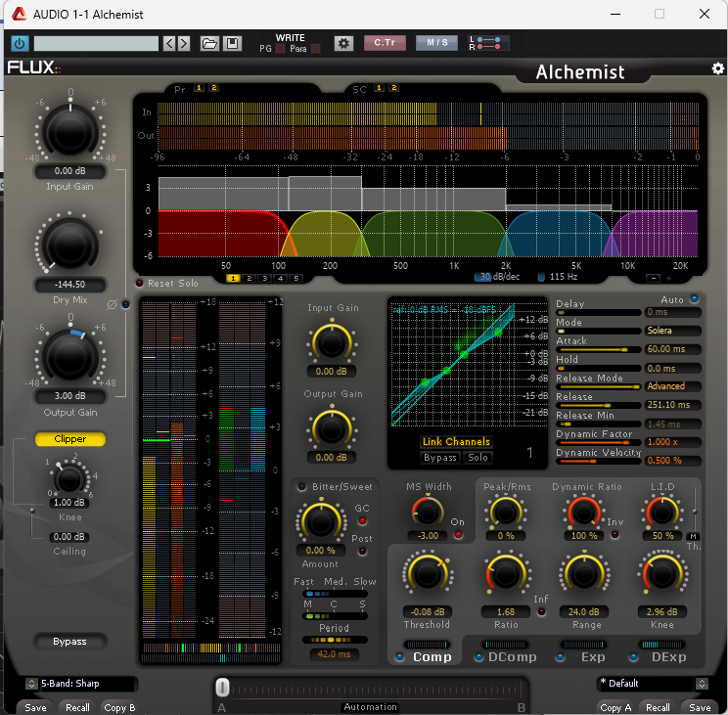
Task: Click the 115 Hz crossover frequency value
Action: [x=558, y=277]
